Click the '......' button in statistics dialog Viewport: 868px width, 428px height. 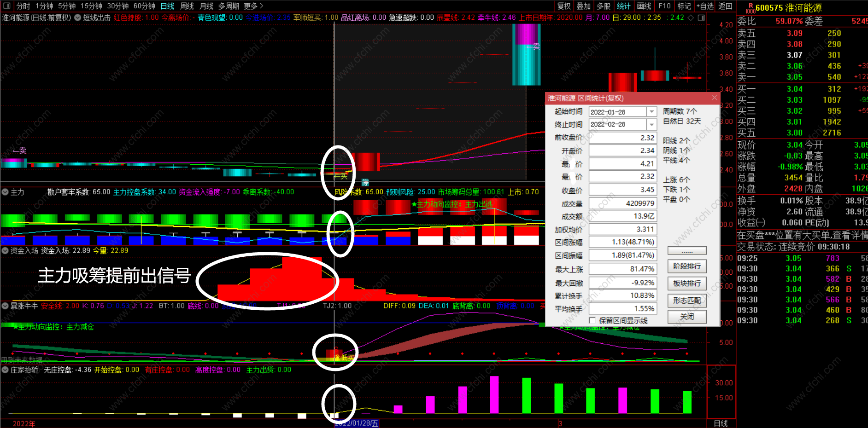[x=687, y=251]
